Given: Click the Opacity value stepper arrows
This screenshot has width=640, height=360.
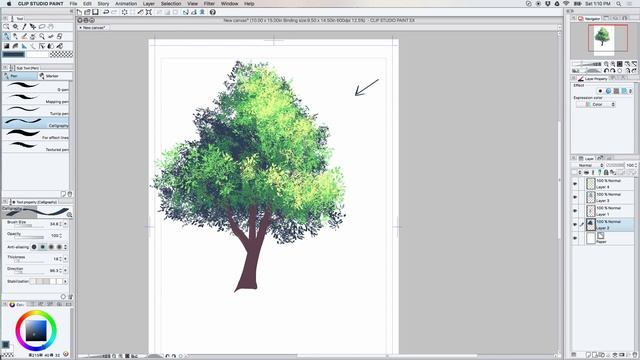Looking at the screenshot, I should click(60, 236).
